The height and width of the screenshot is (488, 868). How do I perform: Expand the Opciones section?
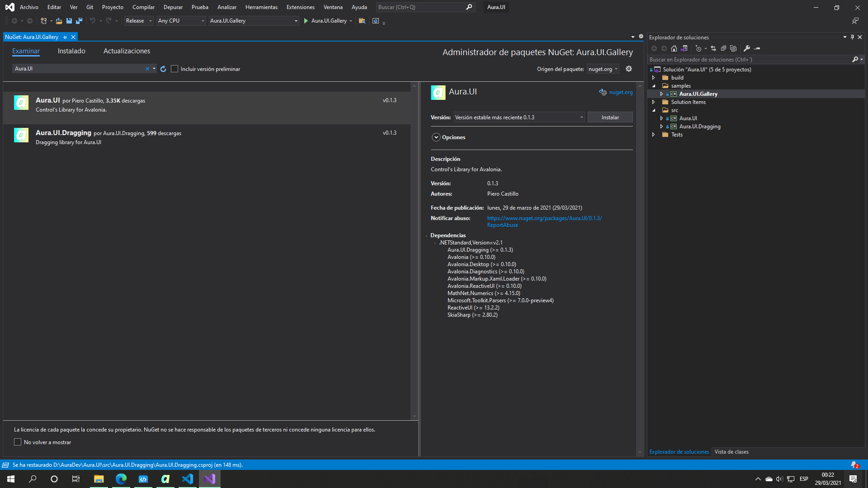(436, 137)
